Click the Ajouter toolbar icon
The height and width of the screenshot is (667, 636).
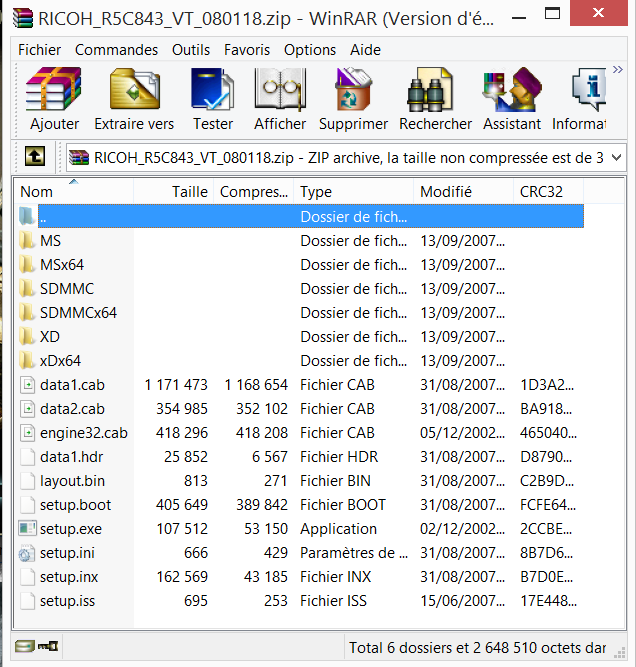click(54, 89)
